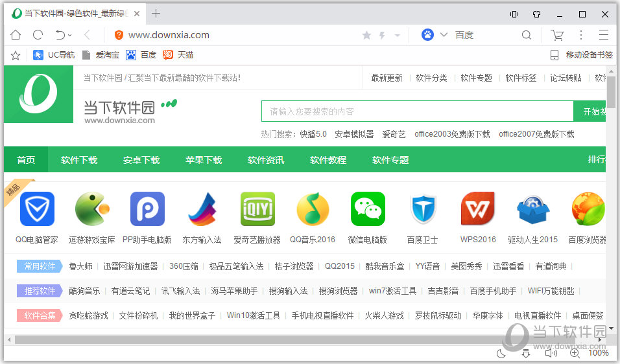Click the vertical page scrollbar thumb
The height and width of the screenshot is (364, 620).
pos(612,92)
